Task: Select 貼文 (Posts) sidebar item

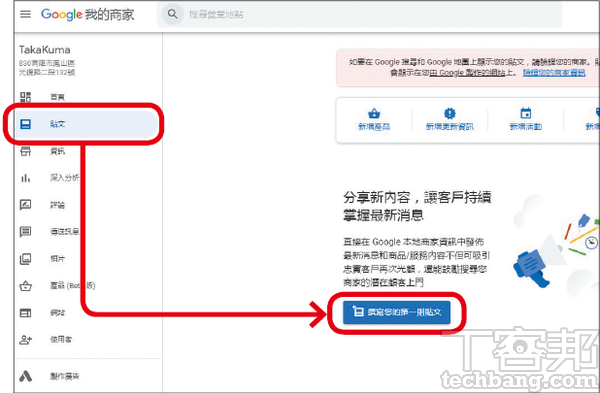Action: pos(86,124)
